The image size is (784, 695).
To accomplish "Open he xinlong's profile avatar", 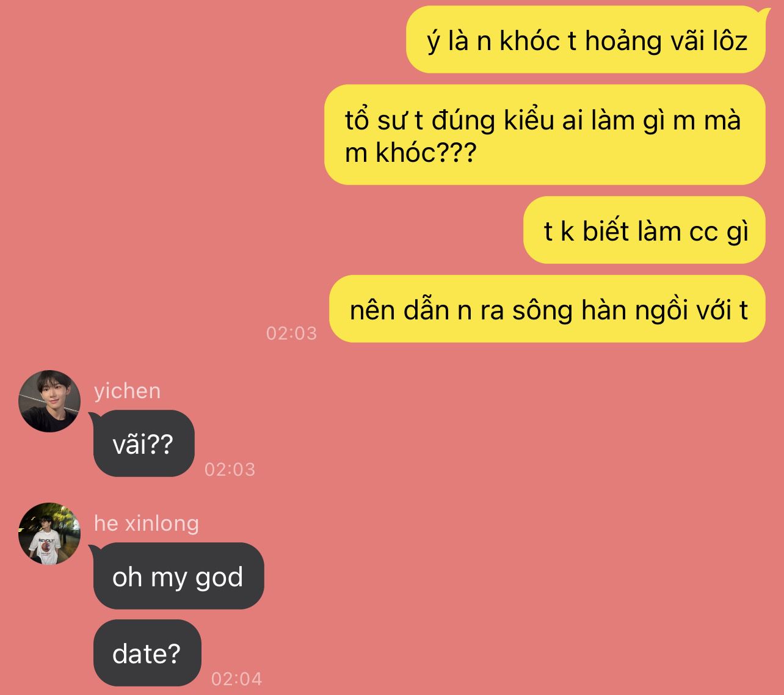I will pyautogui.click(x=49, y=533).
